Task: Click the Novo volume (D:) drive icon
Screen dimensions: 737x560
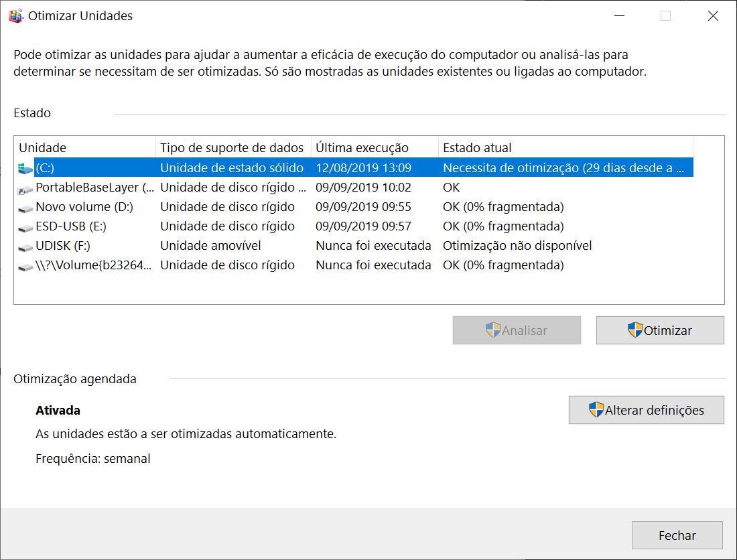Action: (25, 208)
